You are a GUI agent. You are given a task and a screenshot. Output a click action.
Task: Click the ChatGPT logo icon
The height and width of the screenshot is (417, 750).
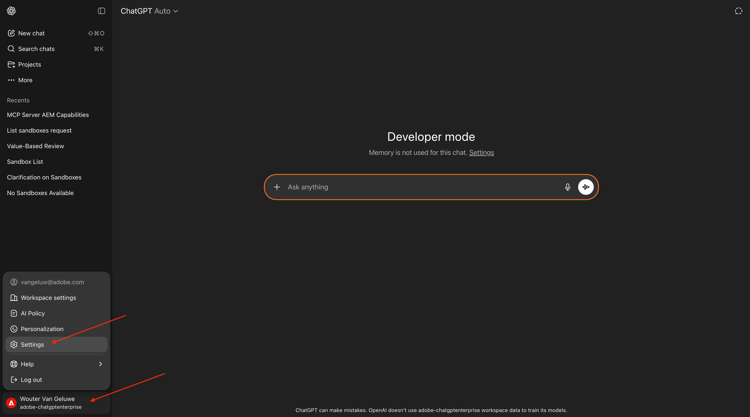click(11, 11)
